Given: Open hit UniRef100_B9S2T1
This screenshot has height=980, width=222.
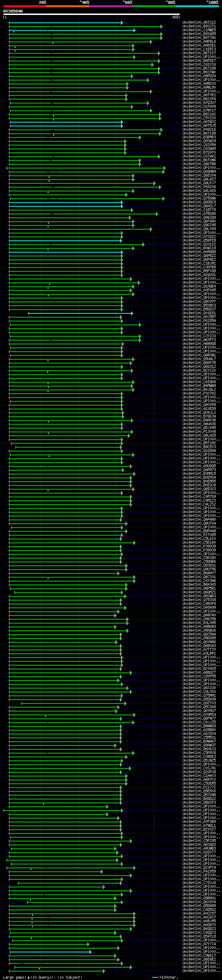Looking at the screenshot, I should click(199, 26).
